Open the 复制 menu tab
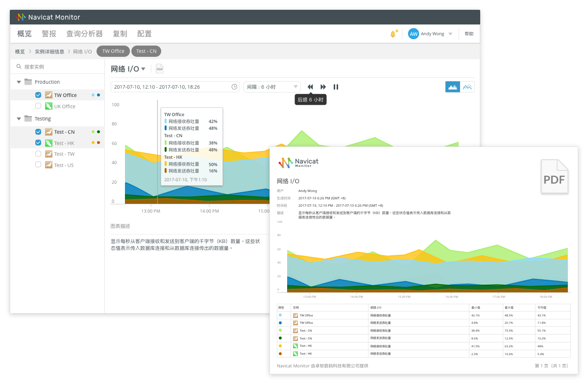Viewport: 588px width, 387px height. tap(120, 34)
